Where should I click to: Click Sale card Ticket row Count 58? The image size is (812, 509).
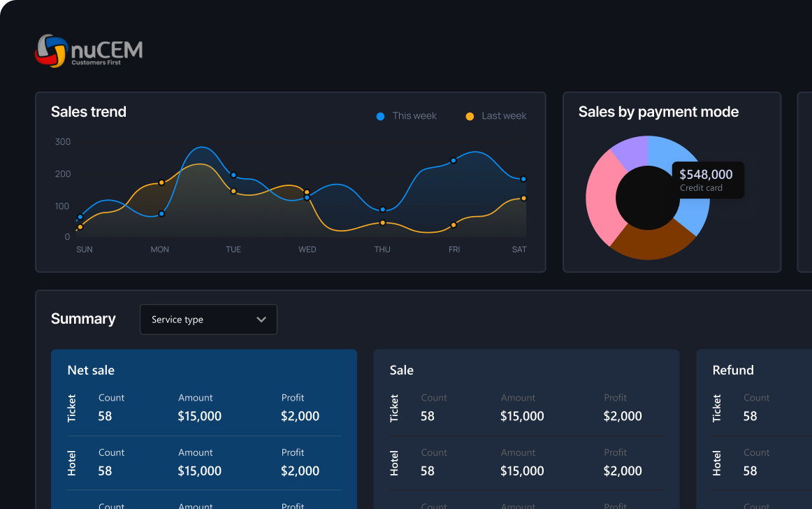click(428, 416)
